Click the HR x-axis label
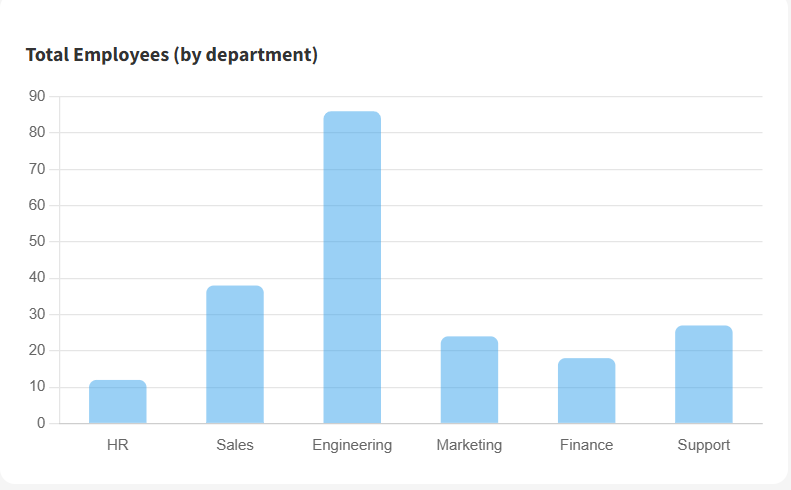The width and height of the screenshot is (791, 490). (x=118, y=445)
